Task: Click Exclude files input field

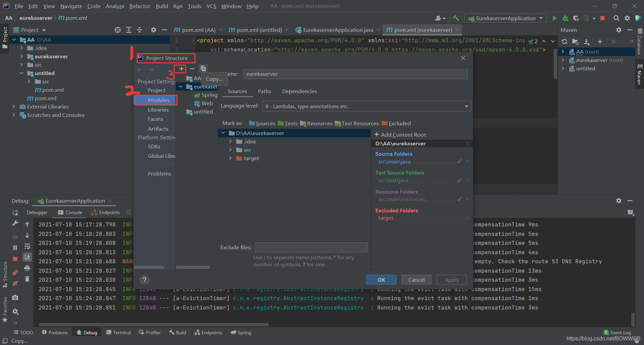Action: click(311, 247)
